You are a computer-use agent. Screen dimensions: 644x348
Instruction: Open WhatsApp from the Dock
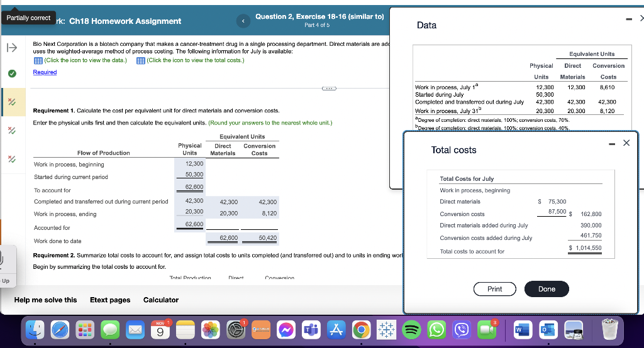pyautogui.click(x=436, y=330)
